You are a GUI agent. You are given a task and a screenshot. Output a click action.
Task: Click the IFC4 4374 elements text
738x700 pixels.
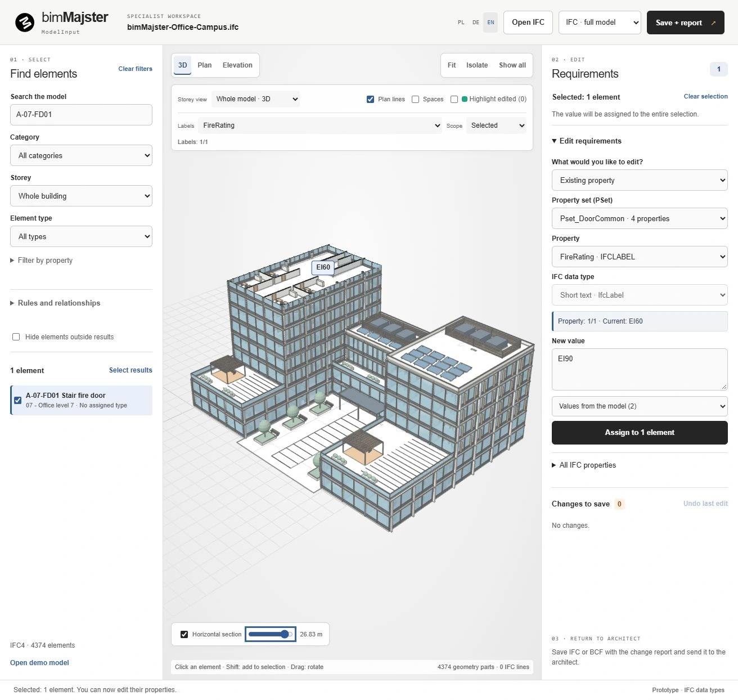[x=42, y=645]
